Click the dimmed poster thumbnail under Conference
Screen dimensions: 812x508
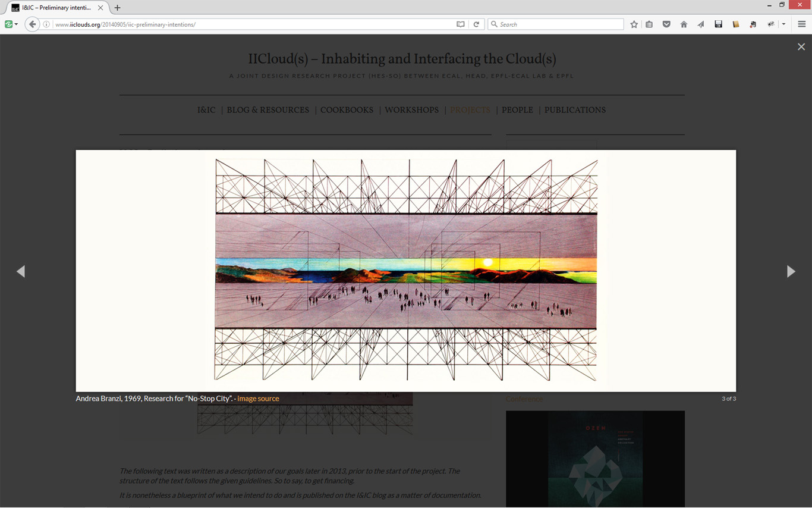595,459
